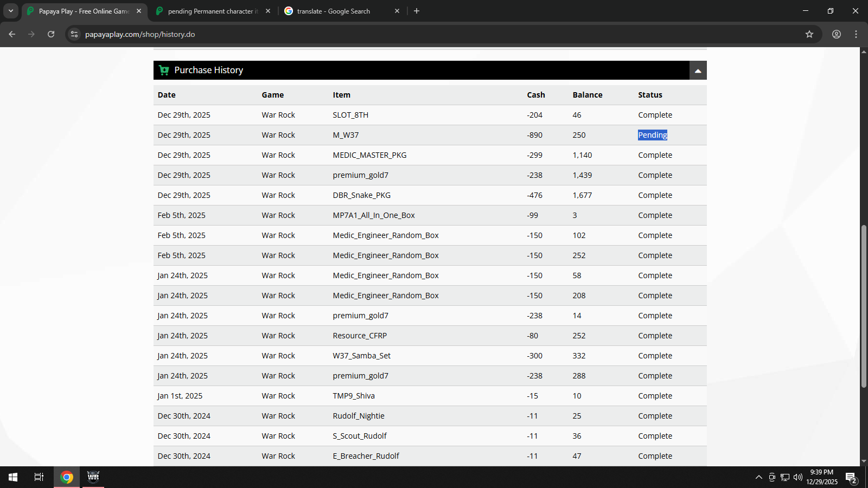
Task: Go back to previous page
Action: pyautogui.click(x=12, y=34)
